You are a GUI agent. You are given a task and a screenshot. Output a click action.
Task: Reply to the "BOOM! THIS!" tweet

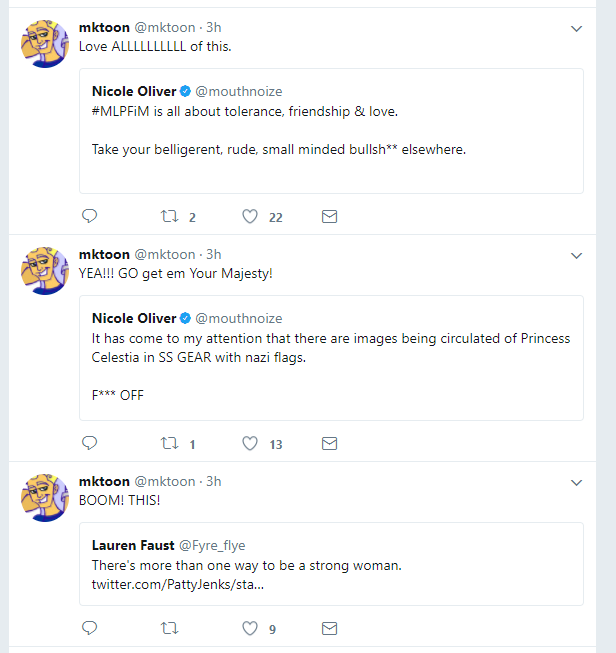(x=89, y=628)
